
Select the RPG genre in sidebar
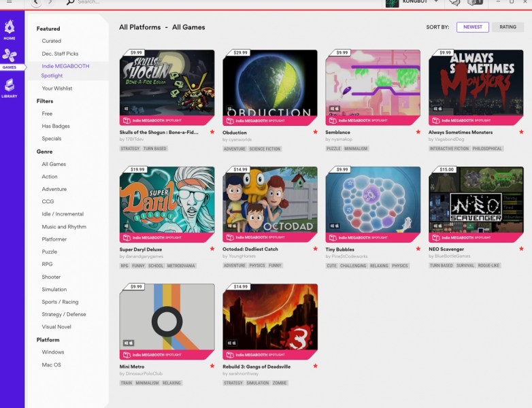click(47, 265)
